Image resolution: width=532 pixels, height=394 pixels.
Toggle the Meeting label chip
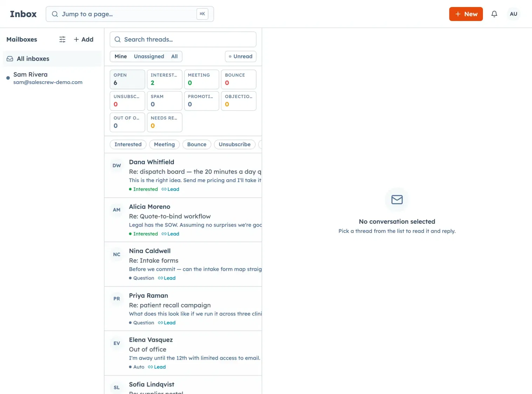[164, 144]
